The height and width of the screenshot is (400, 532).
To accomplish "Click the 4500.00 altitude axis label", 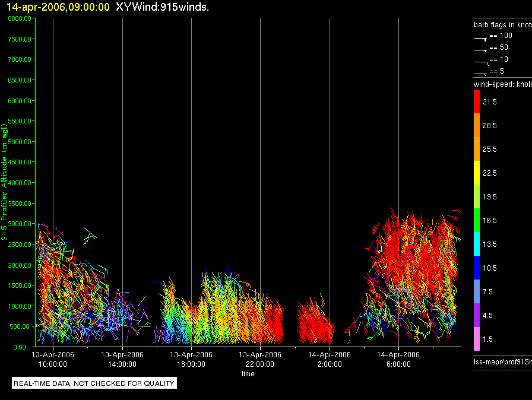I will point(20,162).
